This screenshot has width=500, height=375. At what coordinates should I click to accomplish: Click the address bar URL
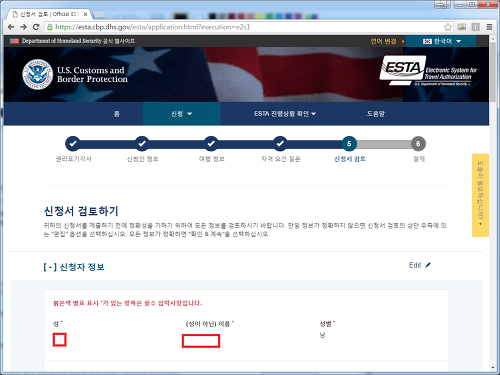[x=153, y=27]
